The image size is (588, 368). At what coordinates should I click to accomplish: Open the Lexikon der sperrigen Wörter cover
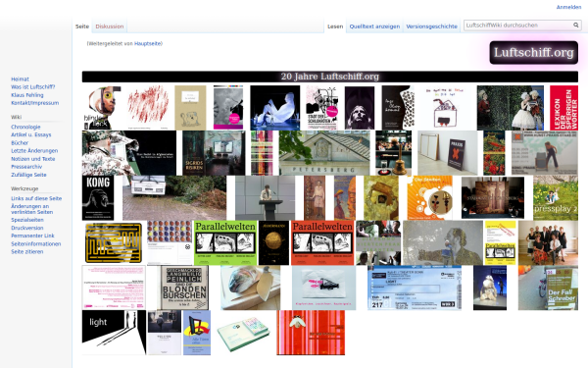click(563, 108)
